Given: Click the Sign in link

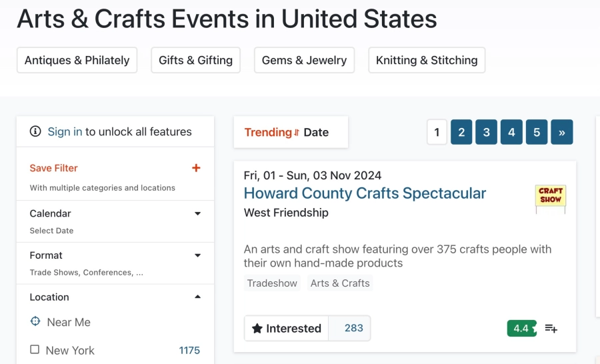Looking at the screenshot, I should coord(65,132).
